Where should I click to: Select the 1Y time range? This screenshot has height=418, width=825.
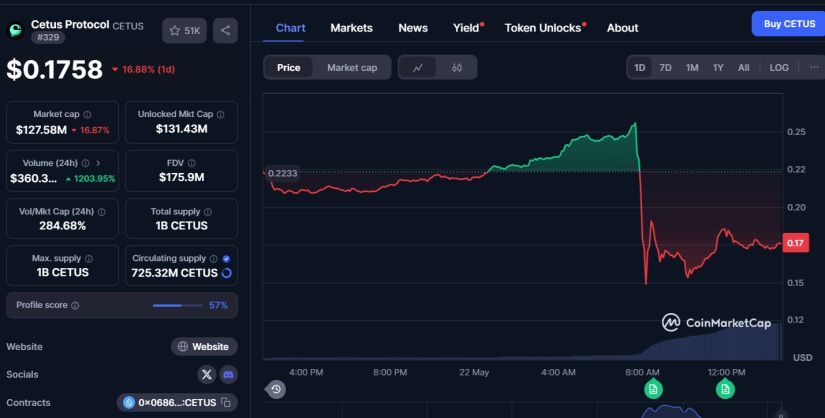718,67
